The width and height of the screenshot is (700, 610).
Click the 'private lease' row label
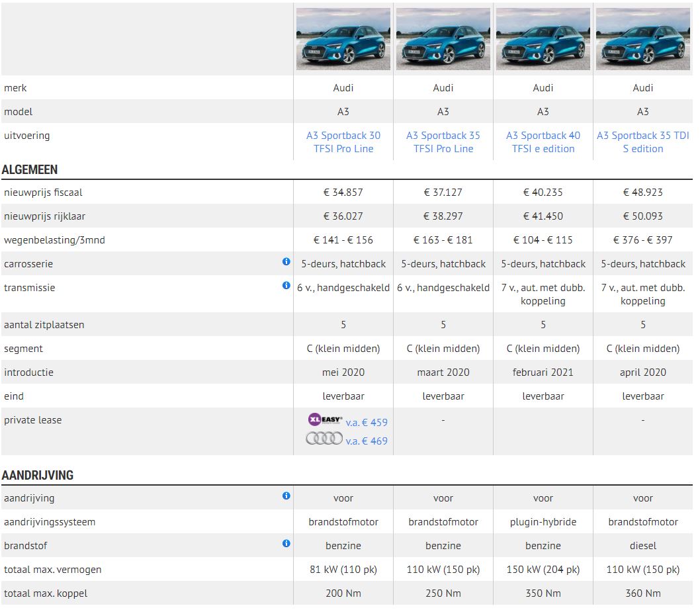pyautogui.click(x=33, y=420)
